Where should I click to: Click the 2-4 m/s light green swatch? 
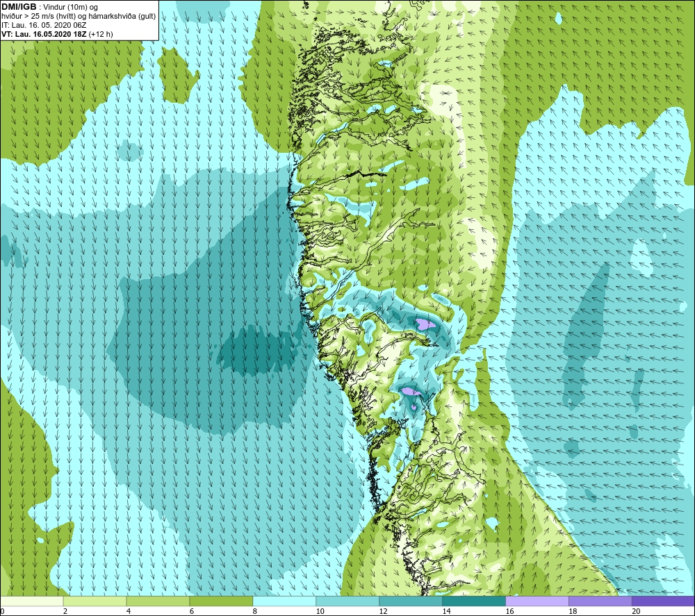(95, 601)
